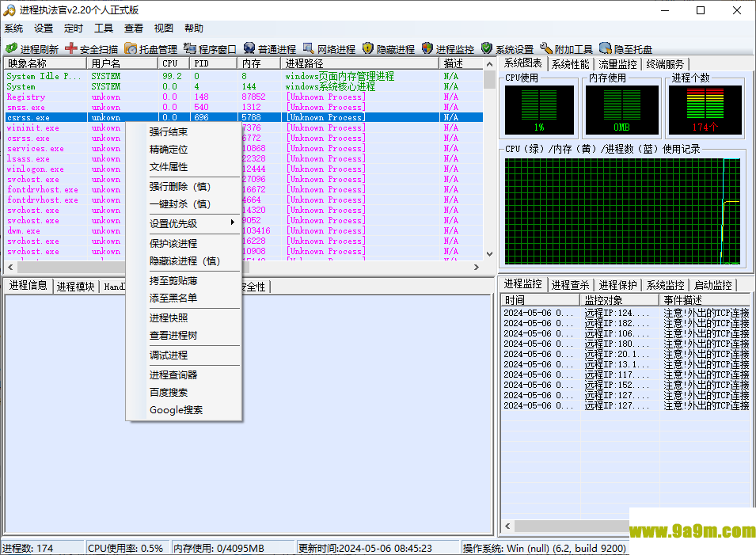This screenshot has height=555, width=756.
Task: Select 文件属性 from the context menu
Action: point(184,167)
